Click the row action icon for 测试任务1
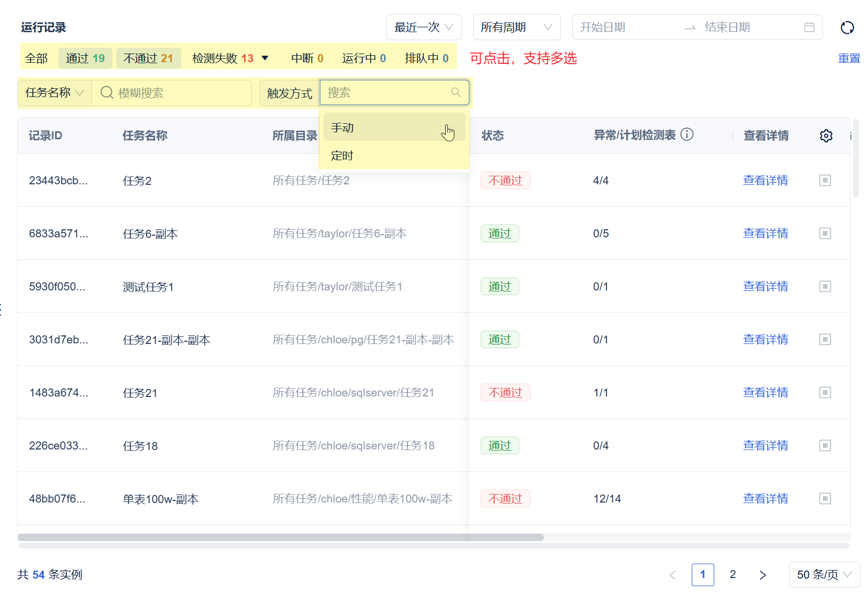This screenshot has height=592, width=868. pos(825,287)
